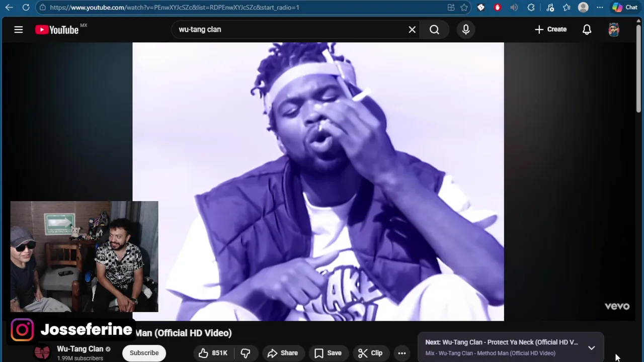This screenshot has height=362, width=644.
Task: Open the Wu-Tang Clan channel avatar
Action: [x=42, y=352]
